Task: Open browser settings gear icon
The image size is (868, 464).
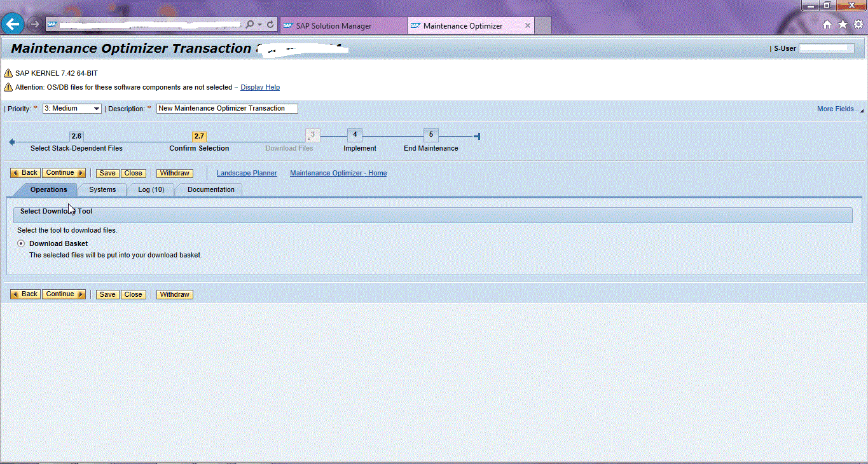Action: click(858, 25)
